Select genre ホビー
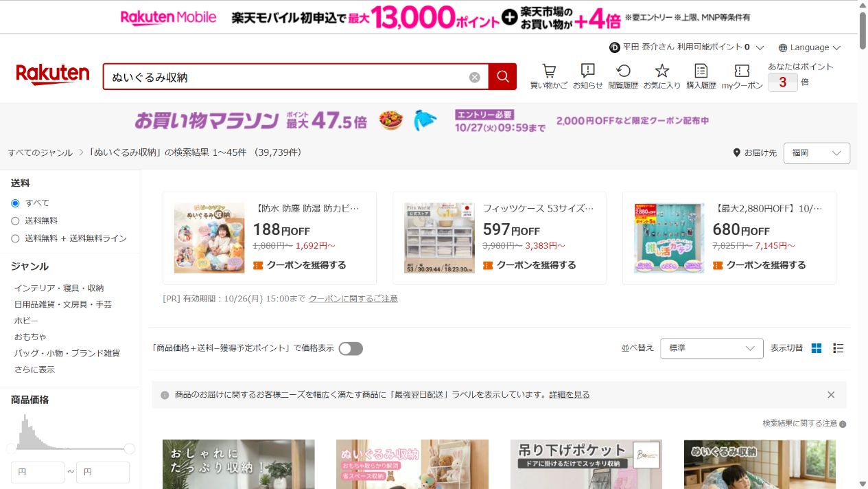The width and height of the screenshot is (868, 489). [26, 321]
